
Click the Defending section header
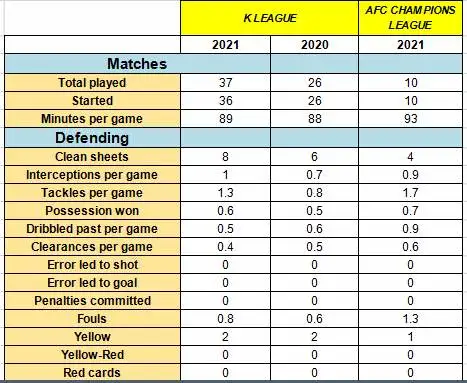pos(92,138)
